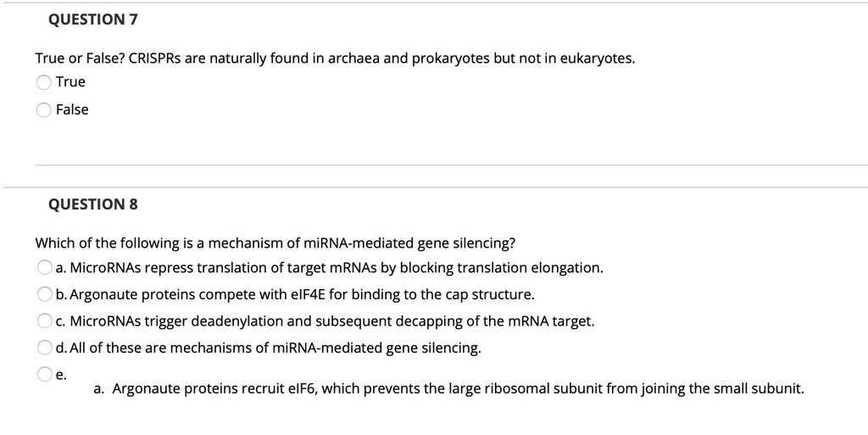Click the divider line below Question 7
Image resolution: width=868 pixels, height=435 pixels.
click(x=451, y=165)
